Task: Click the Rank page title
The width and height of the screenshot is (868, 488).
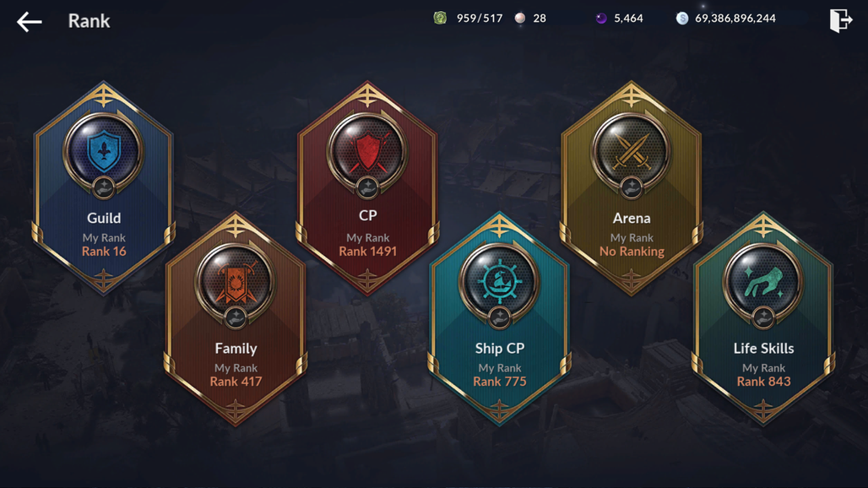Action: (90, 21)
